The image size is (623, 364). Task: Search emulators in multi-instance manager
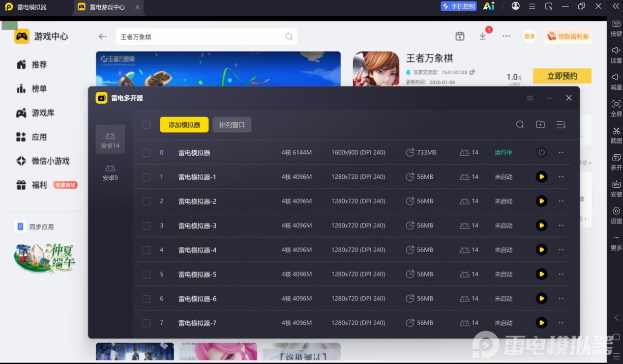click(520, 125)
